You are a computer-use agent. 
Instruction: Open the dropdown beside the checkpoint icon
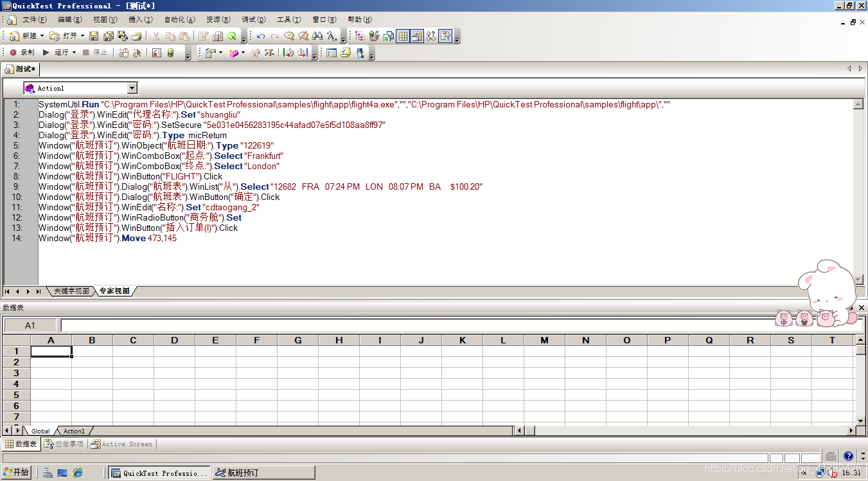220,53
